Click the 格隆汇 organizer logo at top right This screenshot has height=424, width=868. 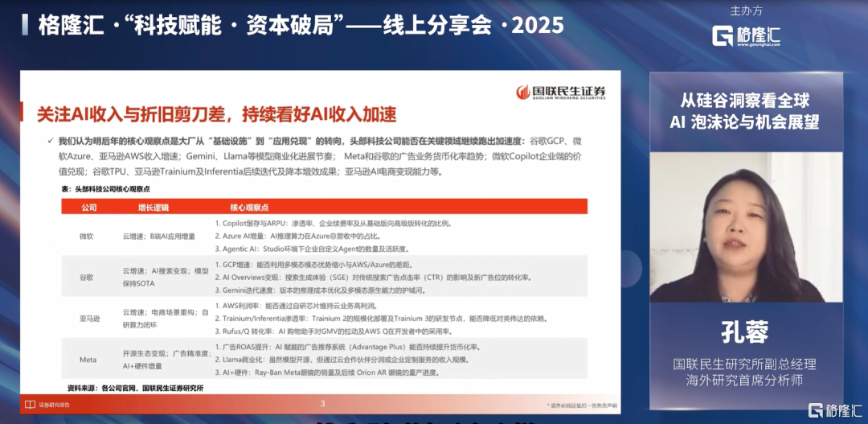[x=747, y=35]
